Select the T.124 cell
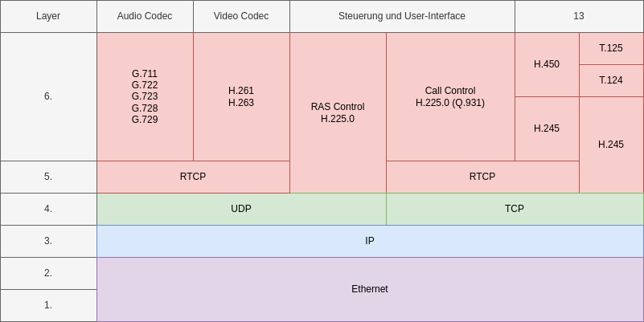The width and height of the screenshot is (644, 322). (x=611, y=80)
